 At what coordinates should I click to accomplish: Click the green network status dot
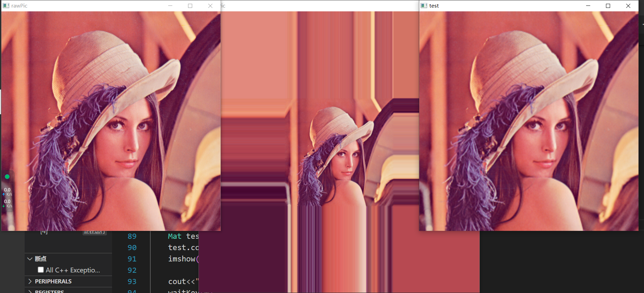click(x=7, y=177)
